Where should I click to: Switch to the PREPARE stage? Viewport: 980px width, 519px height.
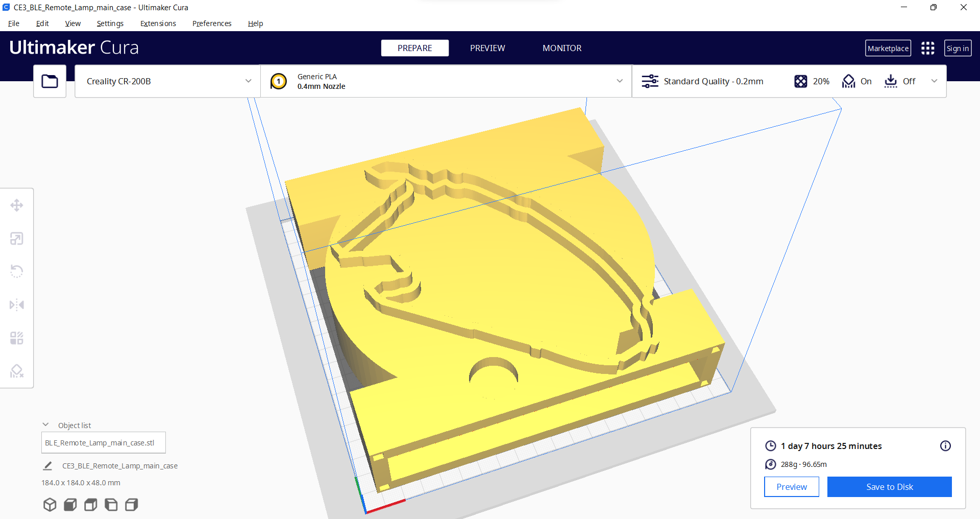[x=415, y=48]
